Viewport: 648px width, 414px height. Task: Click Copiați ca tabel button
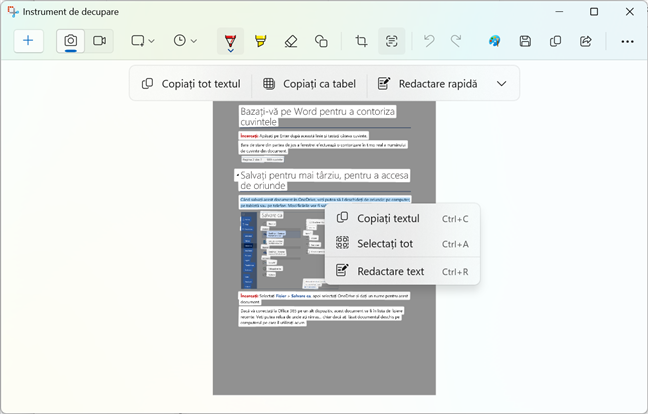tap(308, 83)
